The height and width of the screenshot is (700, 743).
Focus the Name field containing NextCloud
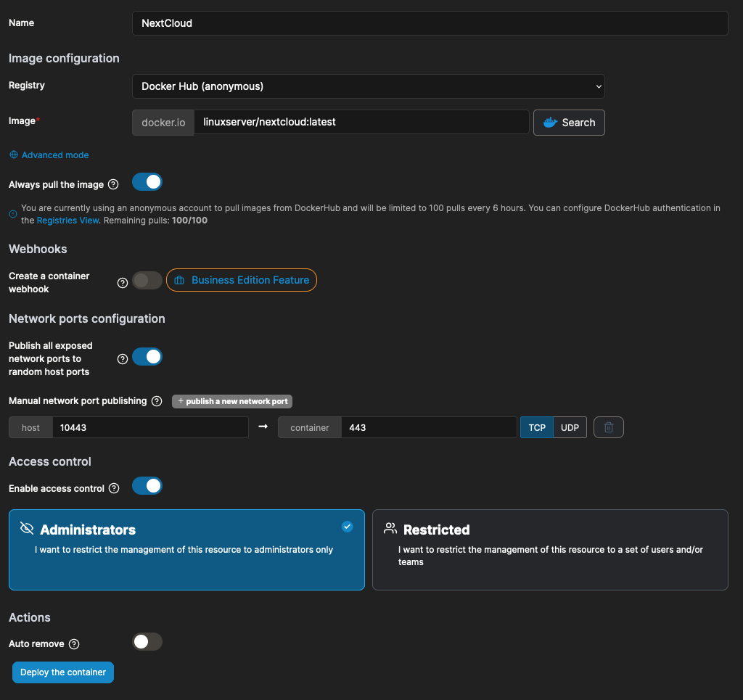[430, 23]
